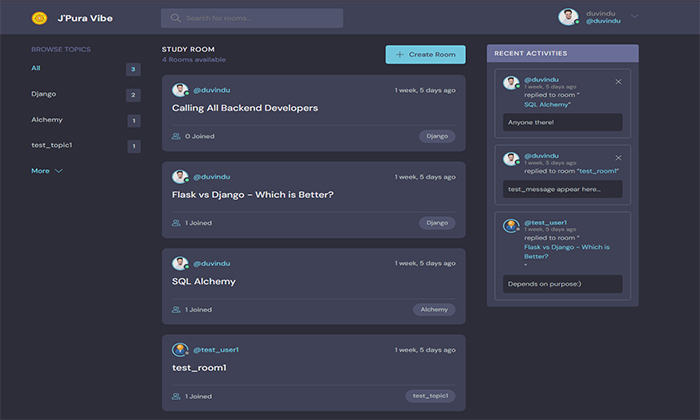The image size is (700, 420).
Task: Click the test_topic1 tag on test_room1 card
Action: (430, 396)
